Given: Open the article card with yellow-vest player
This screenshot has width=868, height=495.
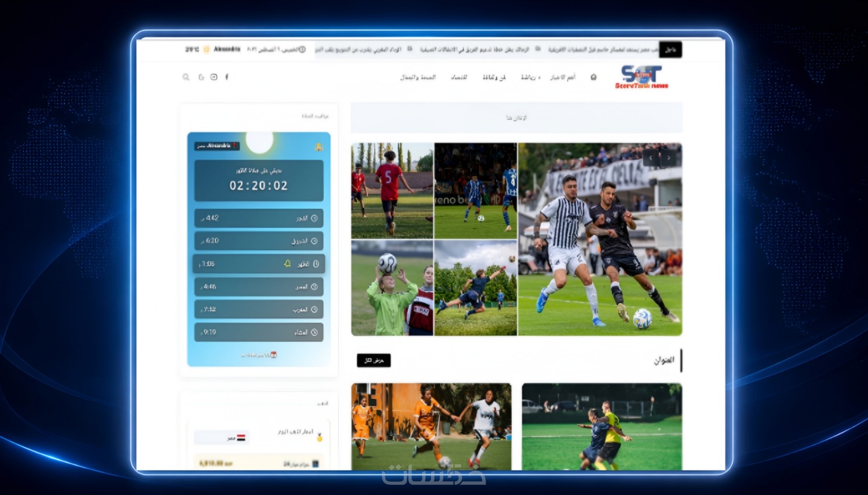Looking at the screenshot, I should pos(601,427).
